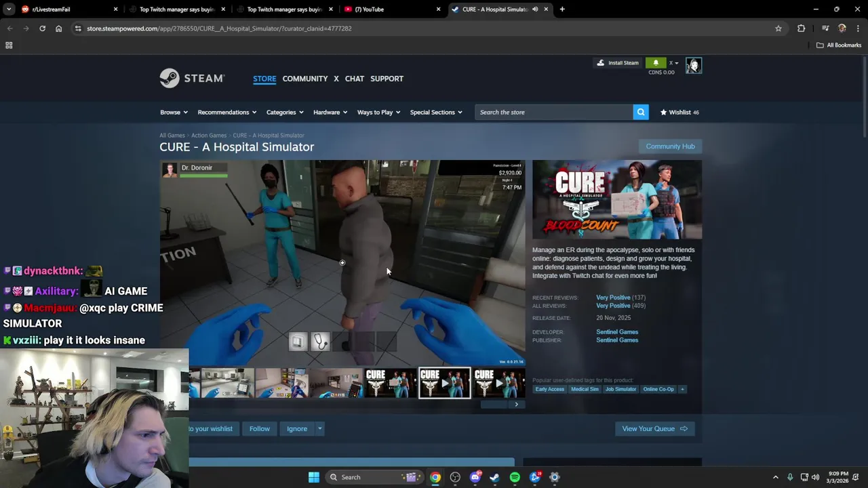Reload the page
Screen dimensions: 868x488
coord(42,28)
